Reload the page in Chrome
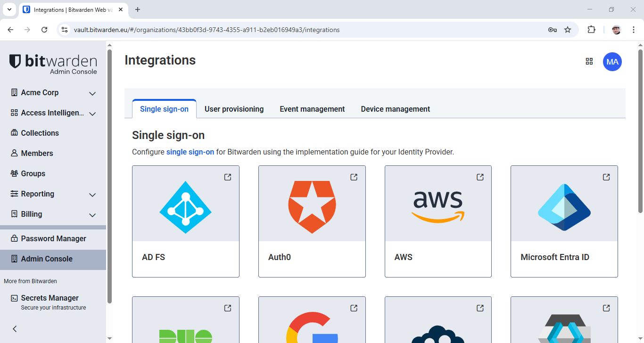Viewport: 644px width, 343px height. pos(44,30)
